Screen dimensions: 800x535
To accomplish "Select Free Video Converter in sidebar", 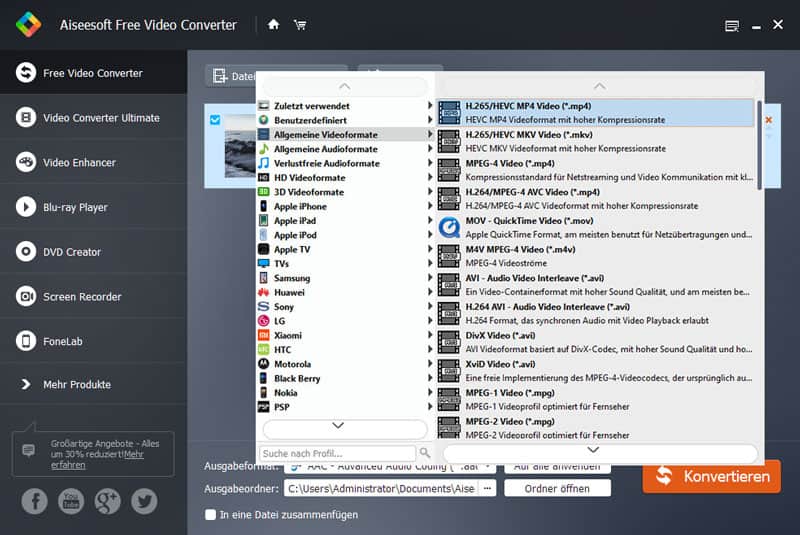I will pyautogui.click(x=93, y=72).
